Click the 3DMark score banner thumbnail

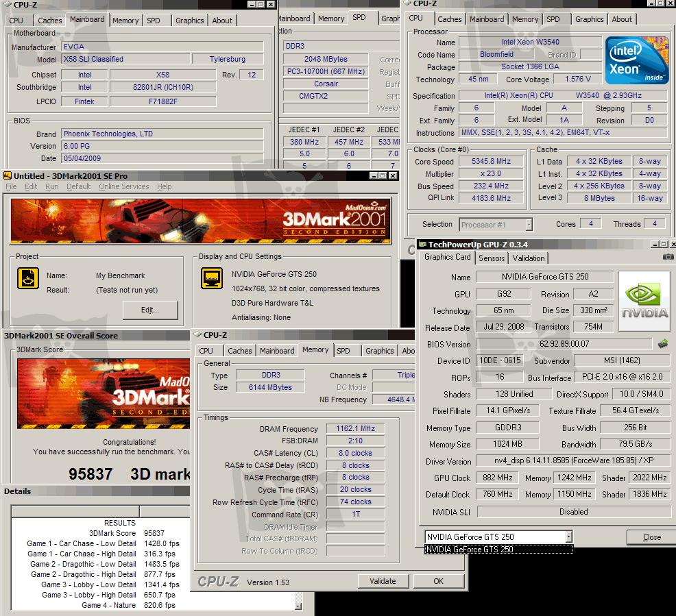104,394
